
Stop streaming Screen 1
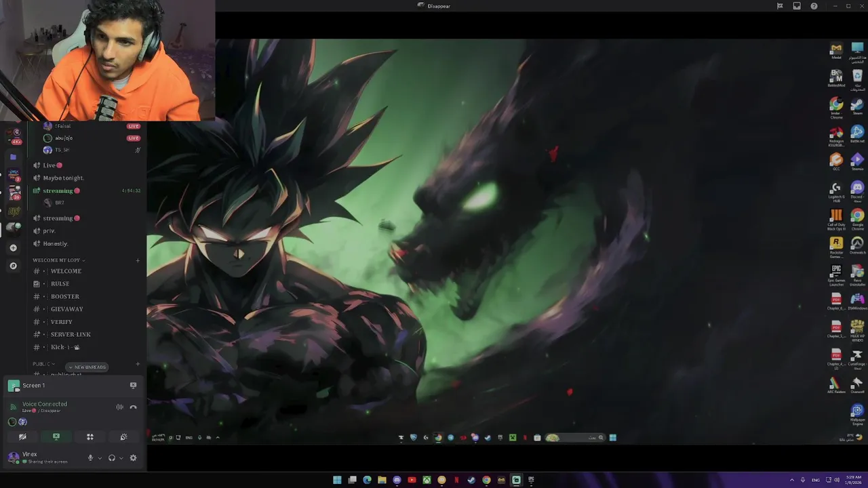tap(133, 385)
